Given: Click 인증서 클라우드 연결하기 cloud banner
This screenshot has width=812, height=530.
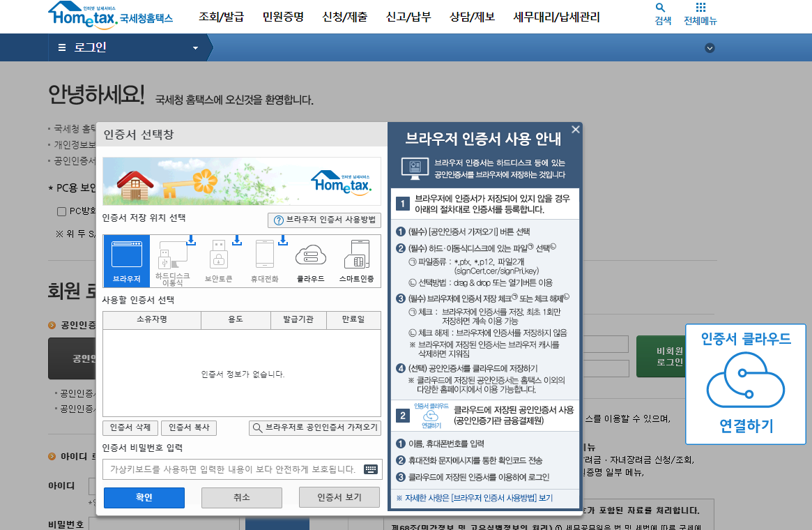Looking at the screenshot, I should (746, 384).
